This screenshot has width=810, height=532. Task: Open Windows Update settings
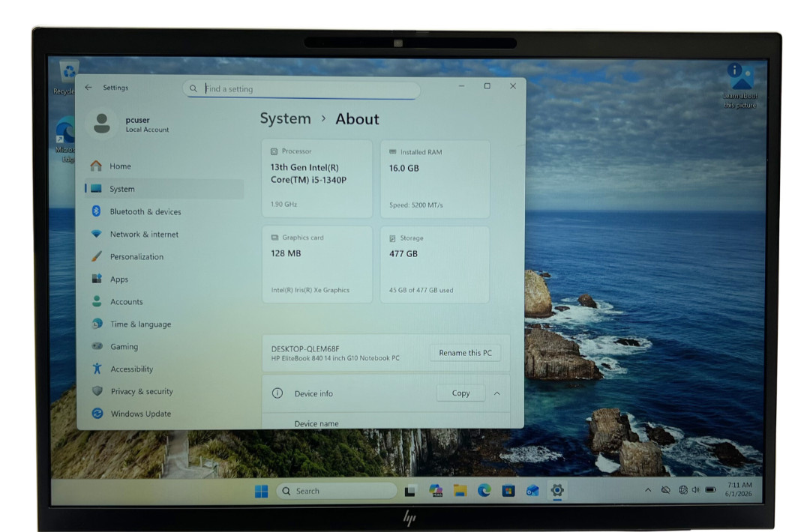point(164,414)
